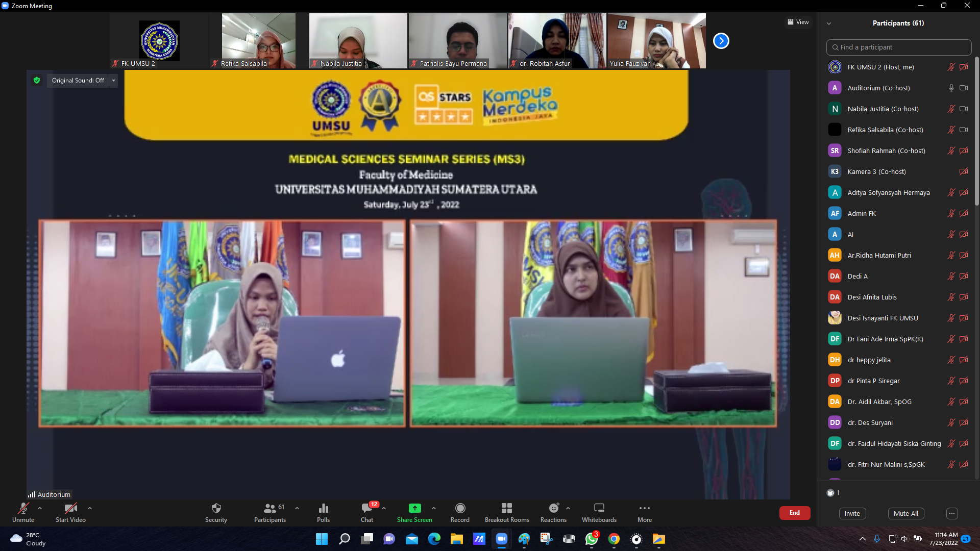Click the Invite button
This screenshot has width=980, height=551.
tap(852, 513)
